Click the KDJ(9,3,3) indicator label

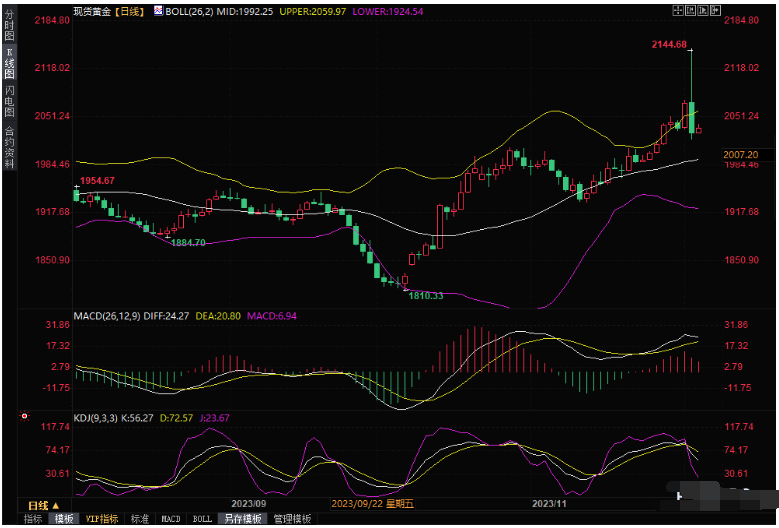(95, 418)
